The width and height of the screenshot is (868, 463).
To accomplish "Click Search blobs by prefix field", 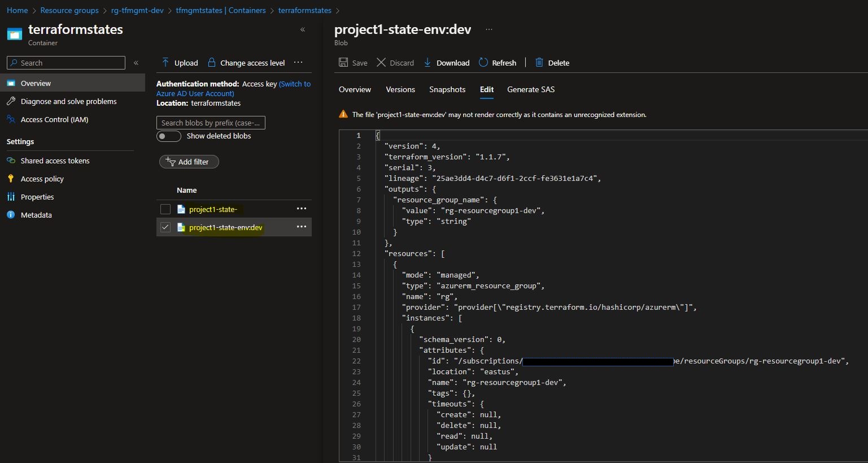I will click(x=211, y=123).
